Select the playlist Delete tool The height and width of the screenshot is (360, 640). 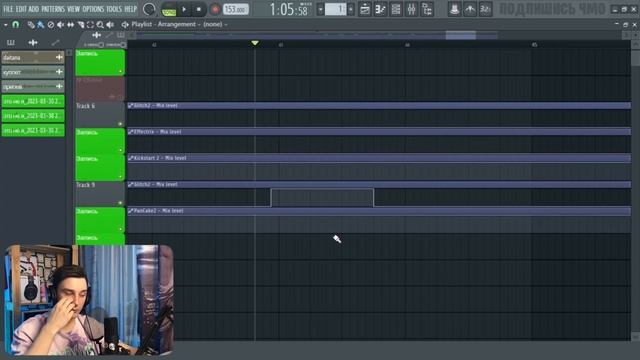click(x=51, y=25)
